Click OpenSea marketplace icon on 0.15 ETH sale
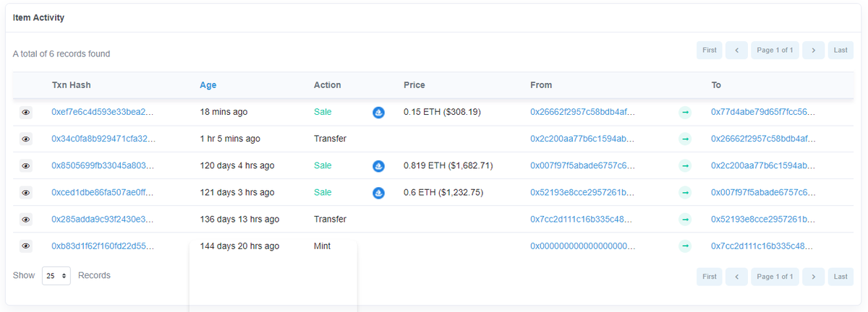868x312 pixels. coord(378,113)
